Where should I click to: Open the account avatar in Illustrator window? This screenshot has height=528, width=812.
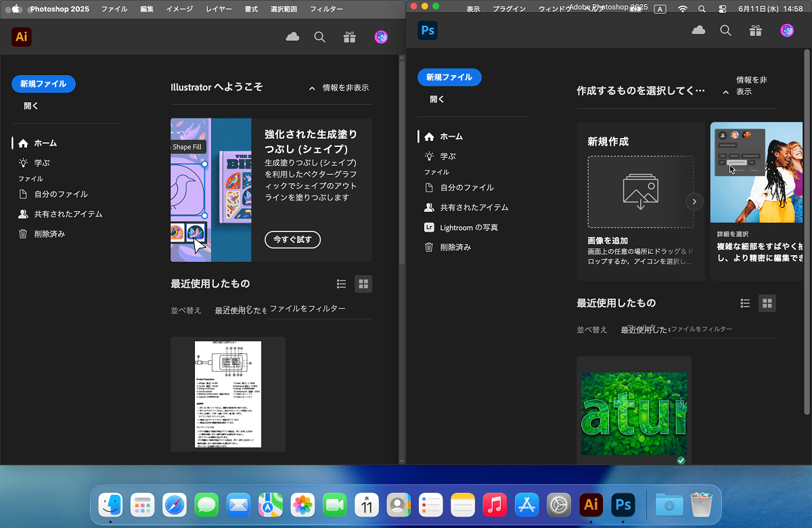(x=381, y=37)
